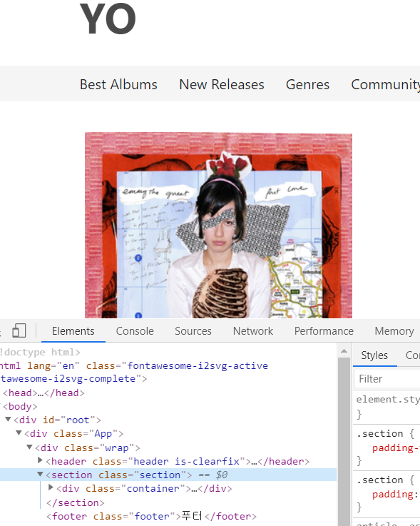Collapse the div class="App" node
The height and width of the screenshot is (526, 420).
19,433
